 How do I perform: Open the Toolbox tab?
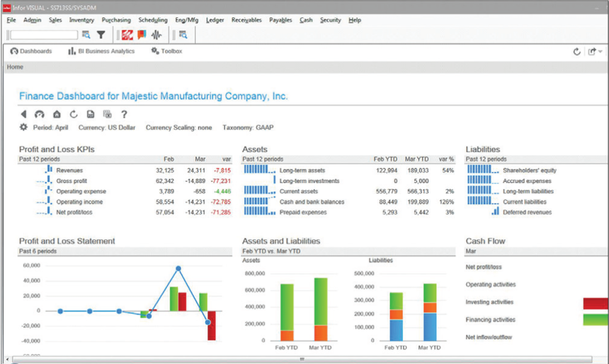[x=167, y=51]
